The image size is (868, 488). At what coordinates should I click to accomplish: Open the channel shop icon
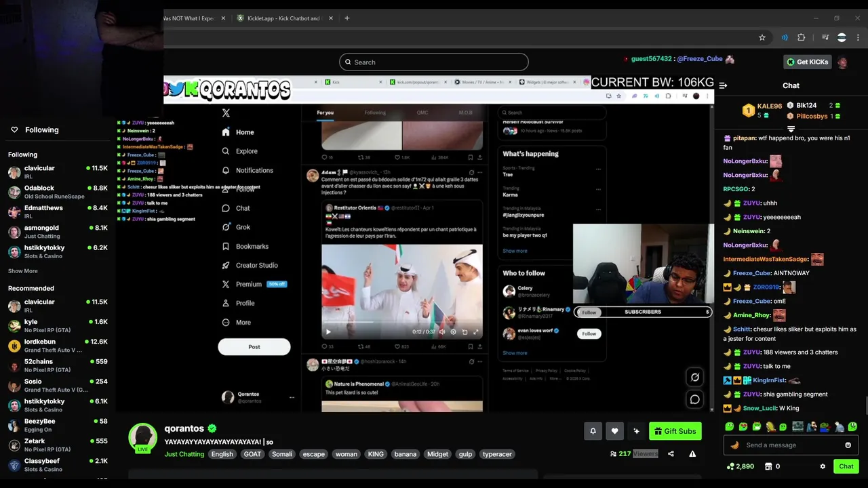[x=768, y=466]
